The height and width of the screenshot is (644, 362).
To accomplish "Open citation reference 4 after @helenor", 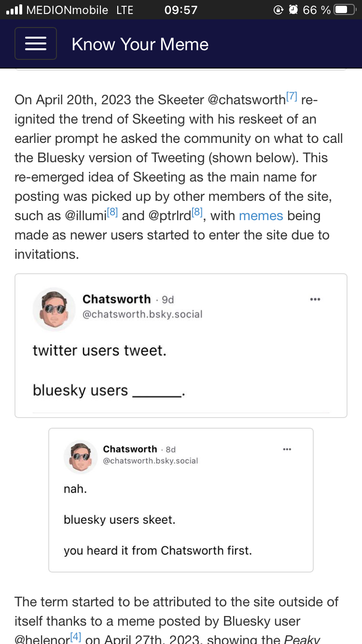I will pyautogui.click(x=75, y=637).
